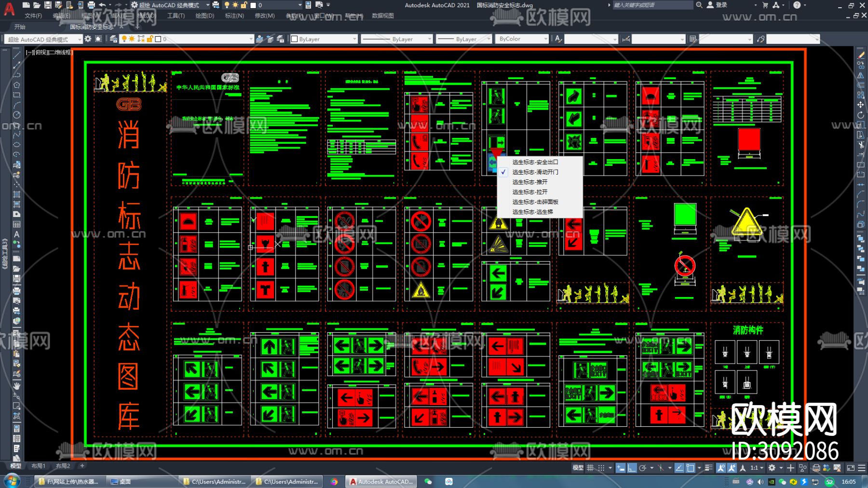Expand the second-row workspace mode combo box
The width and height of the screenshot is (868, 488).
coord(43,39)
